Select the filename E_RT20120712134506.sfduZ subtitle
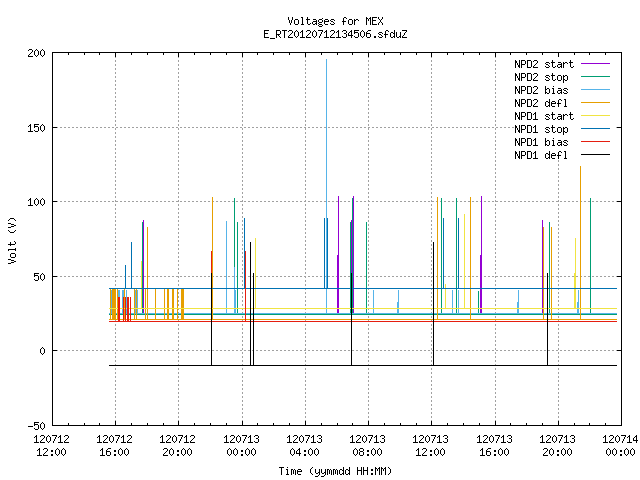Viewport: 640px width, 480px height. point(335,34)
